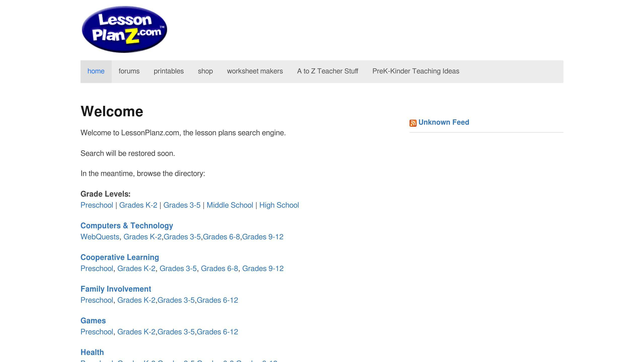Screen dimensions: 644x362
Task: Click the 'Search will be restored soon.' text
Action: click(x=128, y=153)
